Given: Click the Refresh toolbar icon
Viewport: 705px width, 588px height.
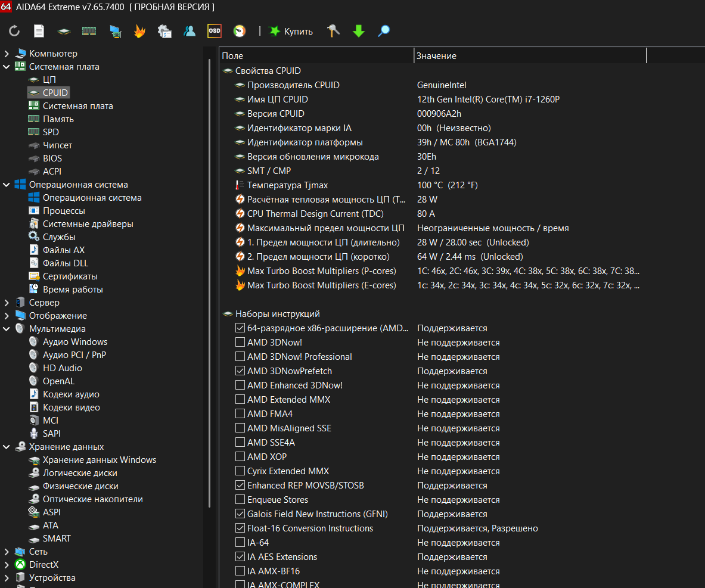Looking at the screenshot, I should (14, 31).
